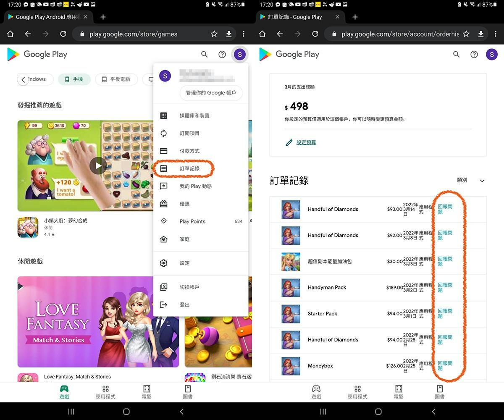Screen dimensions: 504x420
Task: Switch to 應用程式 tab on right screen
Action: [357, 392]
